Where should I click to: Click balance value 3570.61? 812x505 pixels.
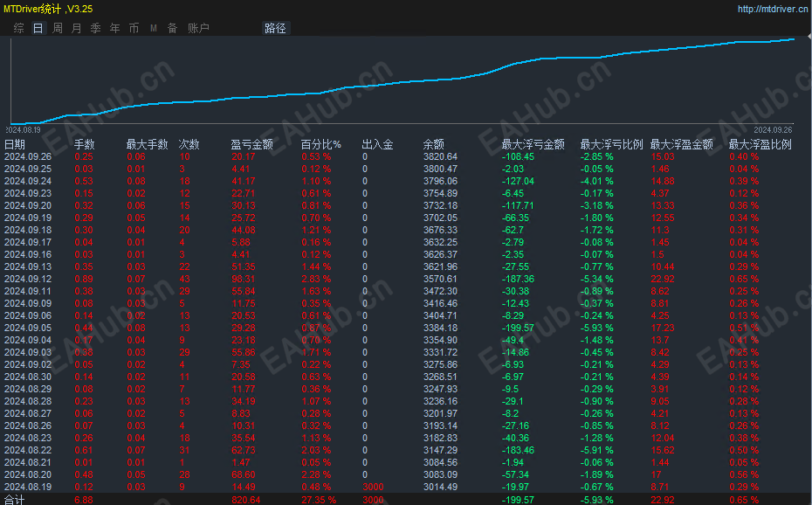(440, 279)
